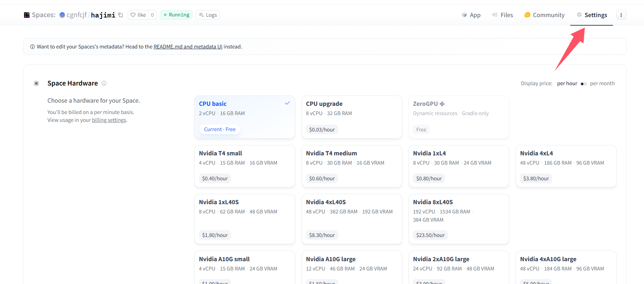The image size is (644, 284).
Task: Click the Running status badge
Action: [x=176, y=15]
